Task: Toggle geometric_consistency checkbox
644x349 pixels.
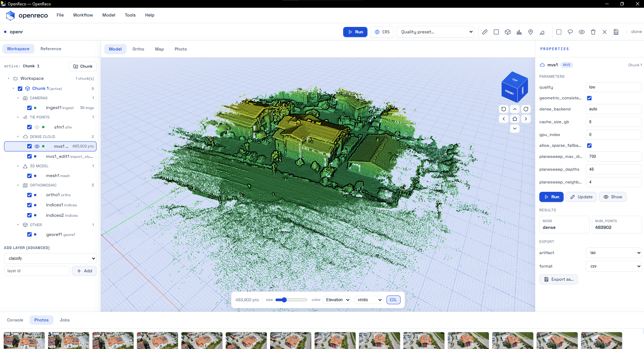Action: pos(589,98)
